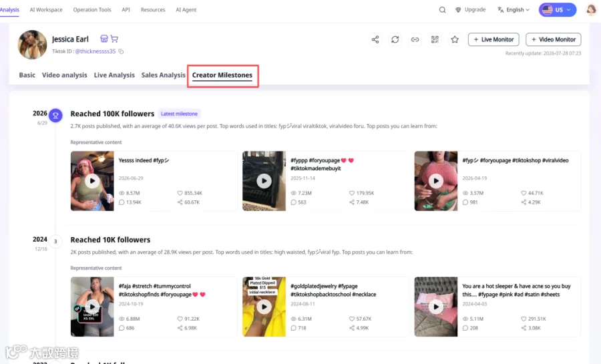Click the Reached 100K followers heading
Screen dimensions: 601x364
[112, 114]
